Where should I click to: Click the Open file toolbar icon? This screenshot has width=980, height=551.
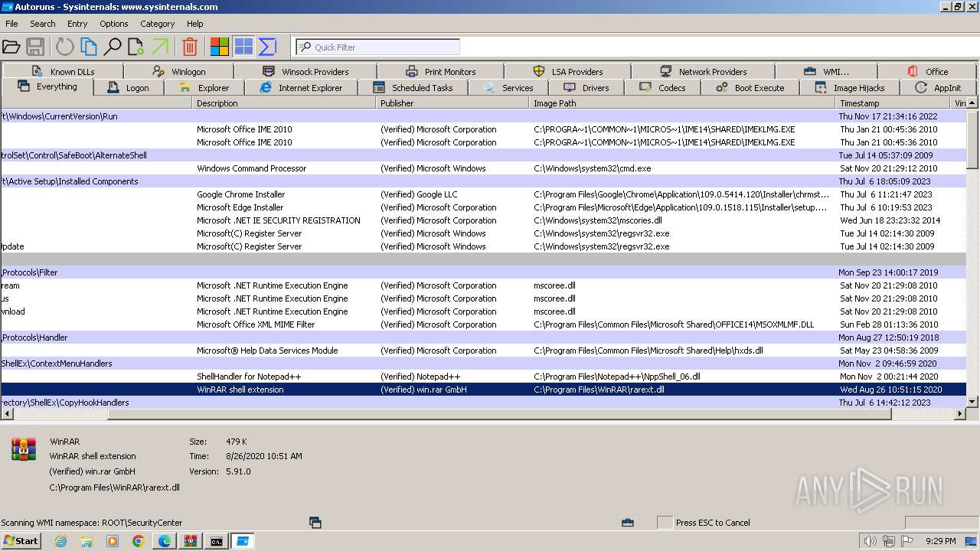(x=11, y=47)
